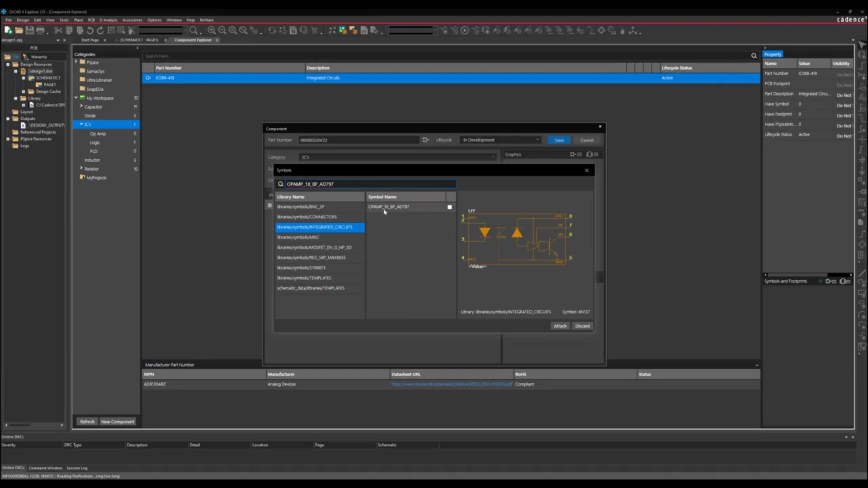Click the symbol preview vertical scrollbar
Screen dimensions: 868x488
(600, 277)
